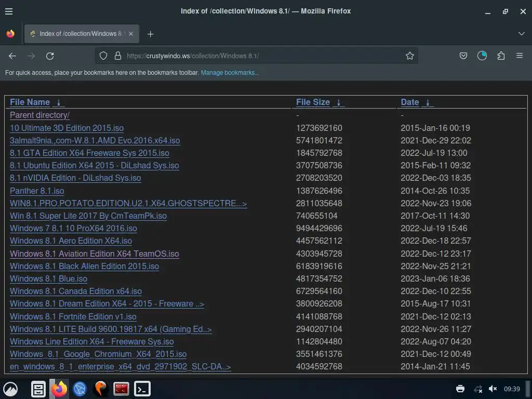Image resolution: width=532 pixels, height=399 pixels.
Task: Open the network connection tray icon
Action: pos(478,389)
